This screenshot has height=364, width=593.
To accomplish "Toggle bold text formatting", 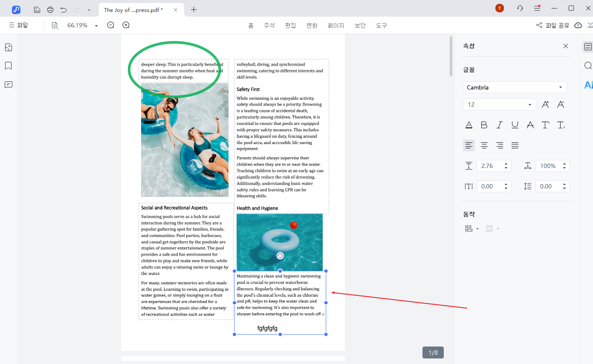I will [484, 125].
